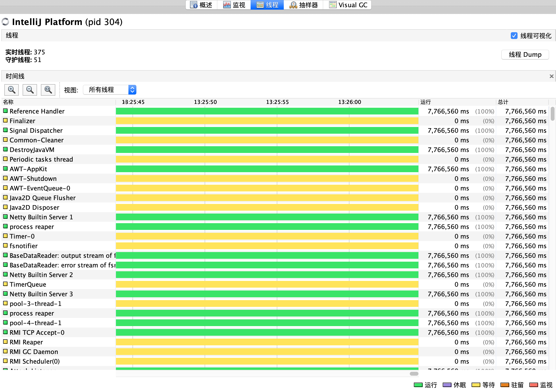The height and width of the screenshot is (392, 556).
Task: Open the 概述 overview tab
Action: [201, 5]
